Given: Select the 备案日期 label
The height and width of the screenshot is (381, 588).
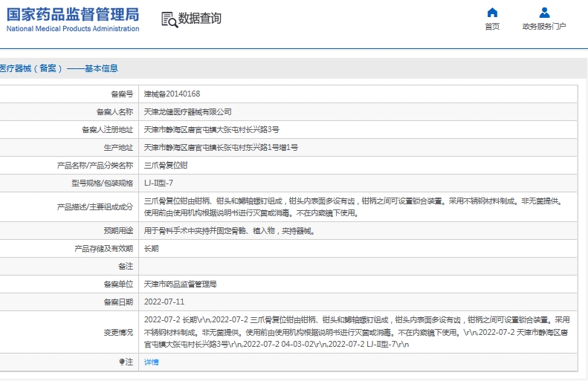Looking at the screenshot, I should (118, 302).
